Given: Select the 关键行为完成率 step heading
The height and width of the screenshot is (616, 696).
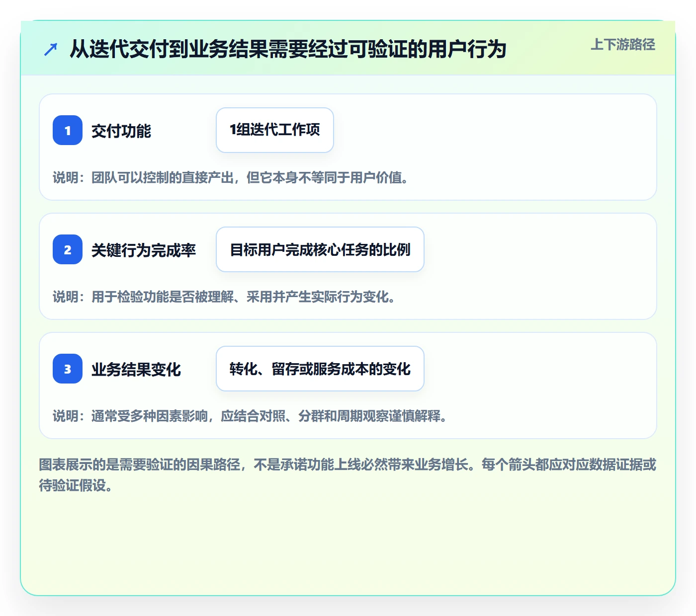Looking at the screenshot, I should click(144, 250).
